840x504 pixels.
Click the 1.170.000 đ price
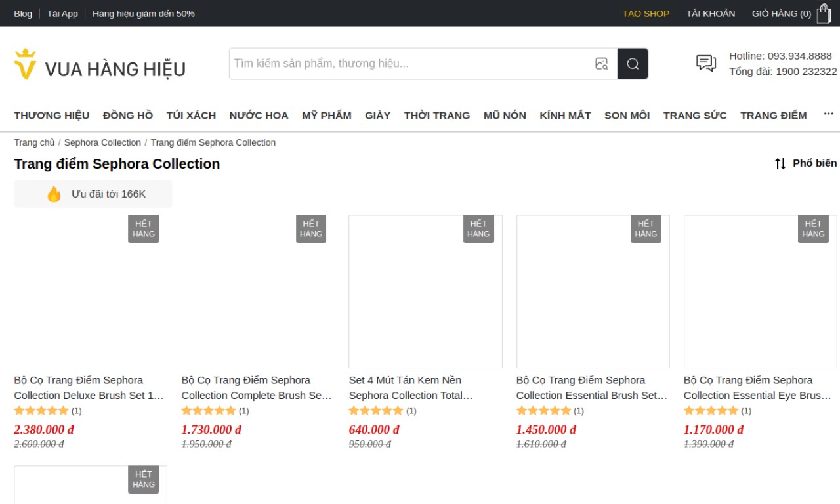point(713,430)
